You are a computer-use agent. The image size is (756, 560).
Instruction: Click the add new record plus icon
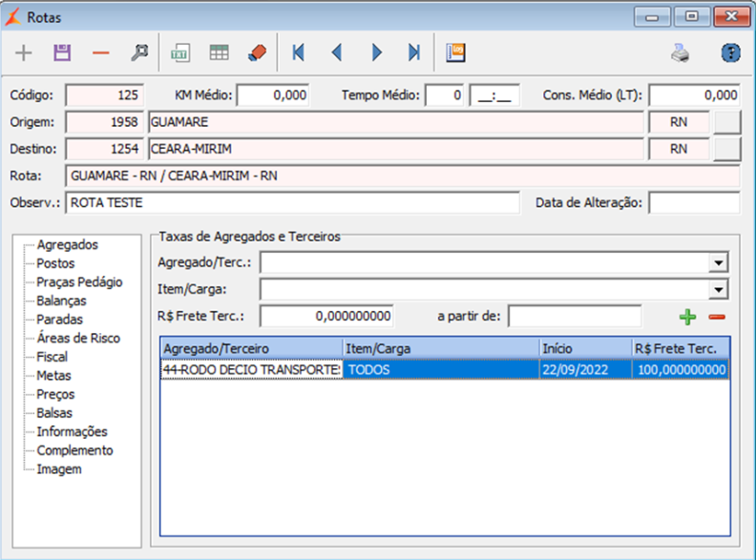24,53
